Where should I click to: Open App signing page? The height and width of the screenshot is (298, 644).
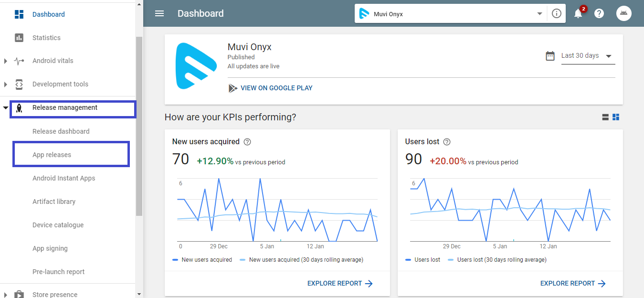point(50,248)
